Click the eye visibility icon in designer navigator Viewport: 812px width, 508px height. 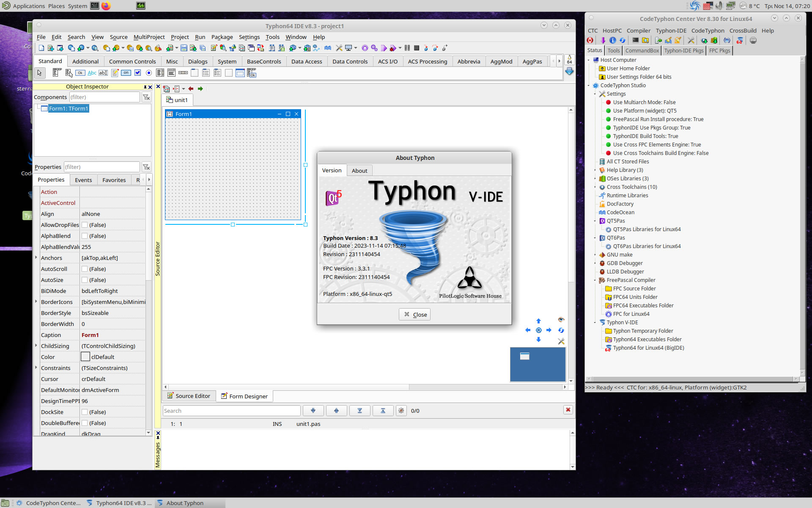[x=561, y=320]
